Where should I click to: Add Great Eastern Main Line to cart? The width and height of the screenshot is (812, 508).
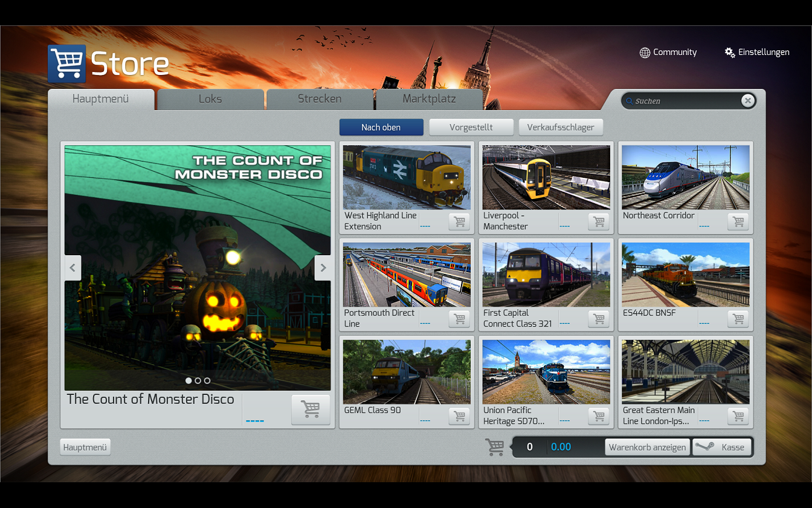(x=738, y=417)
